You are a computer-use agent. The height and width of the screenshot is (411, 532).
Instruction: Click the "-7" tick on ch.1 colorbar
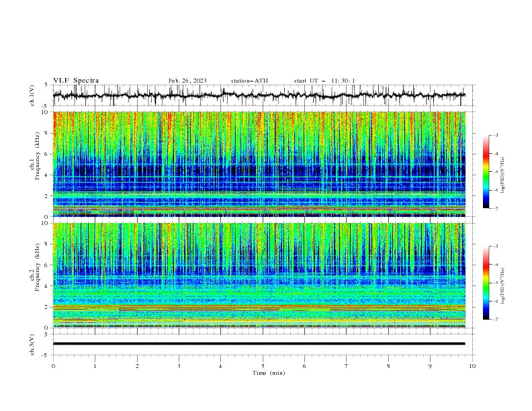(496, 208)
